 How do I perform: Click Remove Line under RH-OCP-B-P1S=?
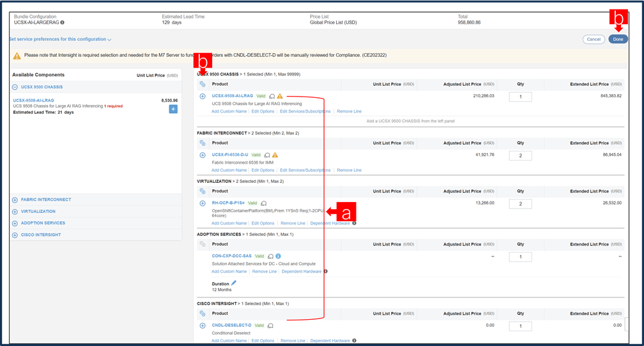pos(293,223)
